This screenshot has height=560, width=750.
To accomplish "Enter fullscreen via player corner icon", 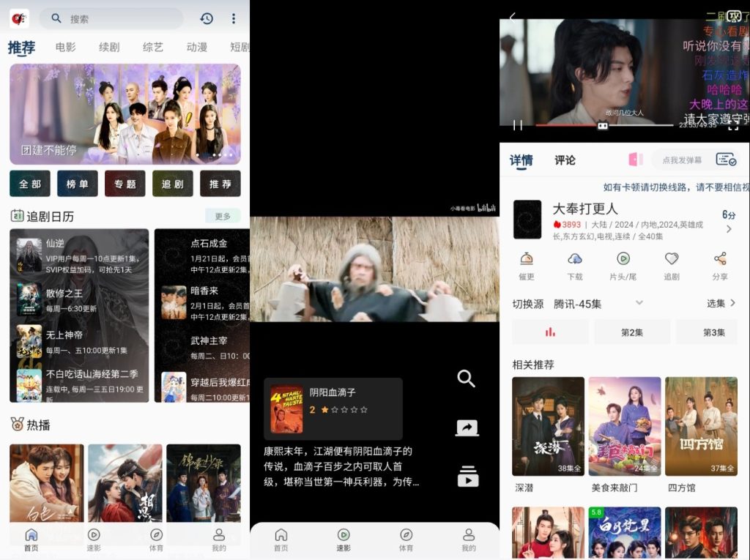I will 733,126.
